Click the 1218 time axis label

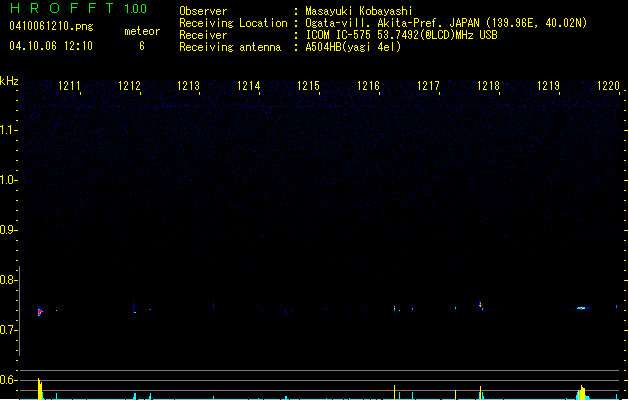[489, 86]
